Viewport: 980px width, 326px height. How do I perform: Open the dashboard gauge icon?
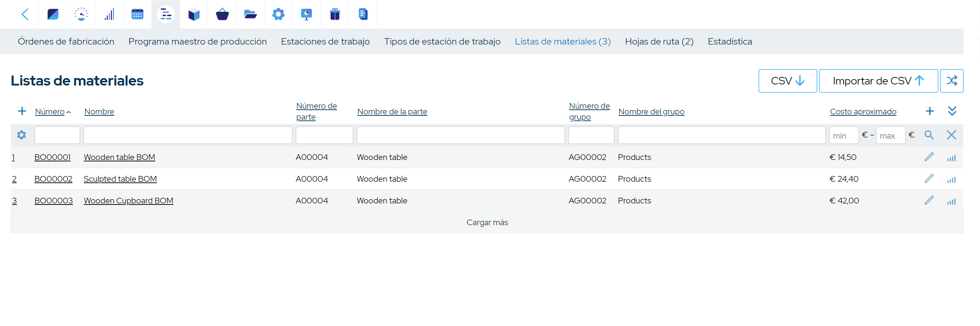point(81,15)
